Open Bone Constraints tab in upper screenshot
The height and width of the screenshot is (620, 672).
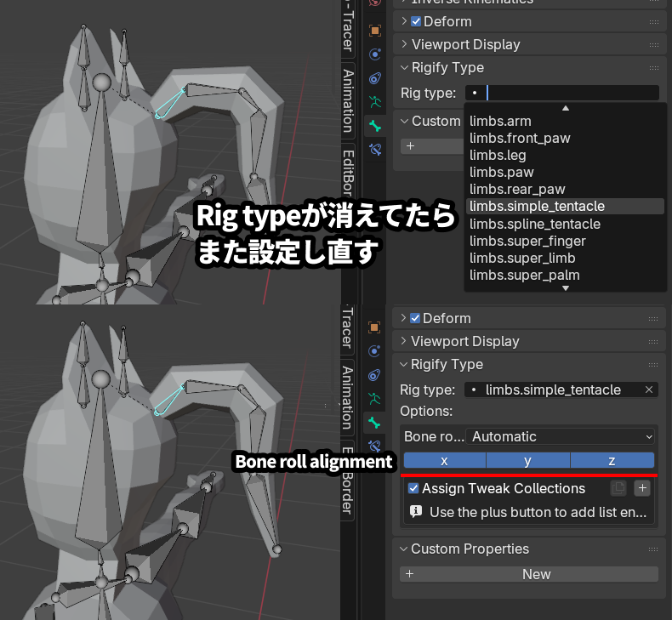(x=375, y=150)
